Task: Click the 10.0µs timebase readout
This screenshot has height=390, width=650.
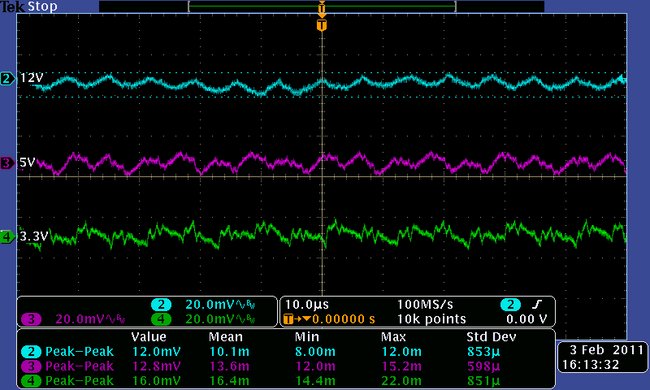Action: tap(306, 305)
